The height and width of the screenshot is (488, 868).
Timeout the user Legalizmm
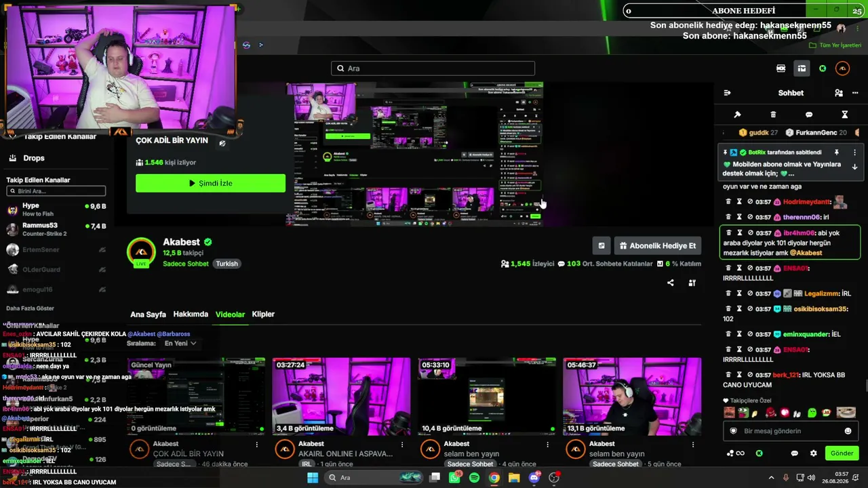pos(740,293)
